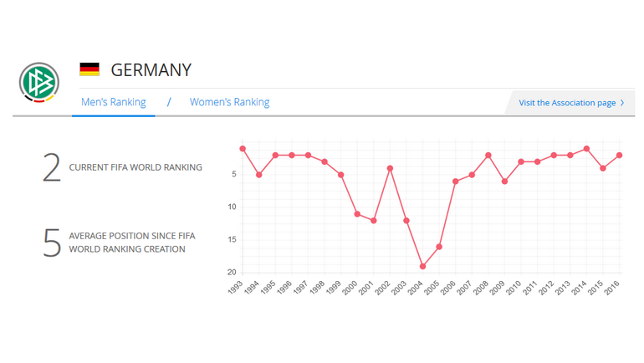644x363 pixels.
Task: Click the current FIFA world ranking number 2
Action: click(52, 167)
